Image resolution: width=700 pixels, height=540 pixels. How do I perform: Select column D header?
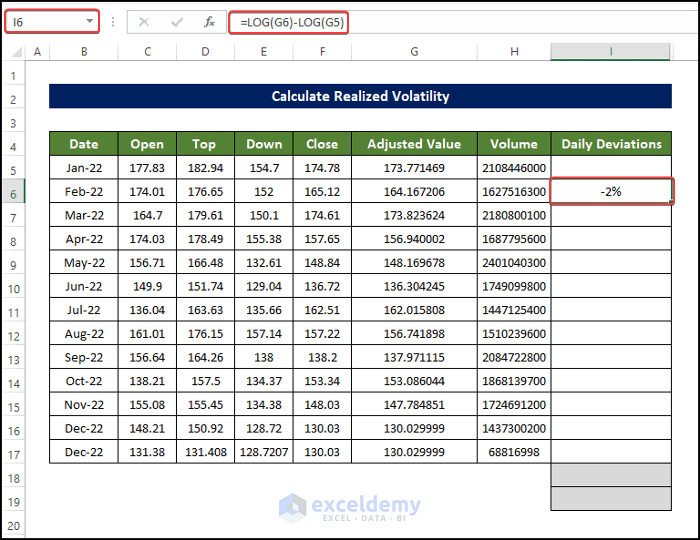point(205,52)
